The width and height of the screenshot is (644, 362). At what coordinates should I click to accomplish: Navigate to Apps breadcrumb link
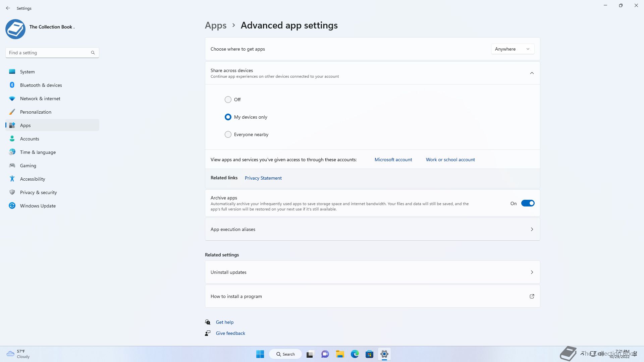(x=216, y=25)
